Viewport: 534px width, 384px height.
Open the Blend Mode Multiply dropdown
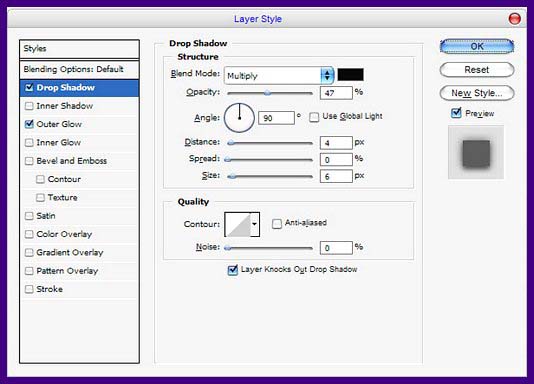pyautogui.click(x=279, y=76)
